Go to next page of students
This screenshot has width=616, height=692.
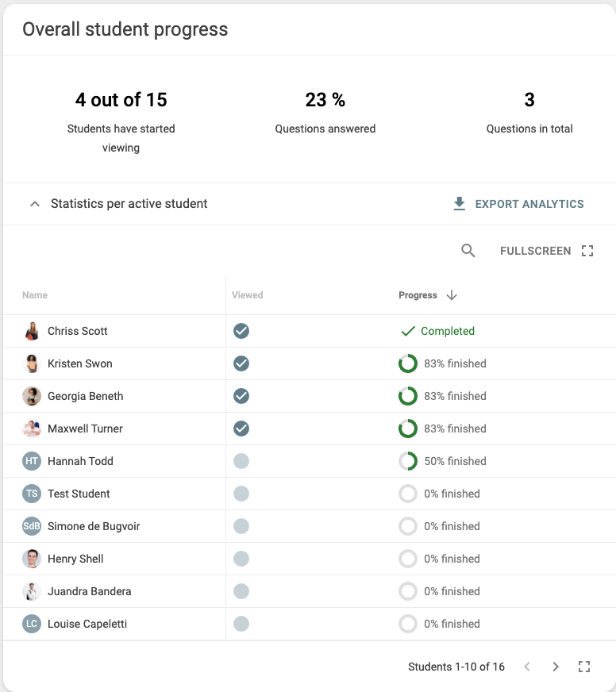pos(556,667)
